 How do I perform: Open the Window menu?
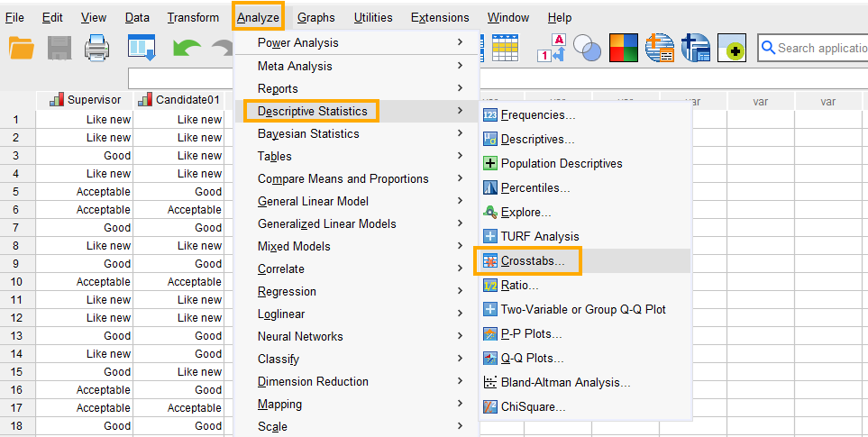coord(508,18)
